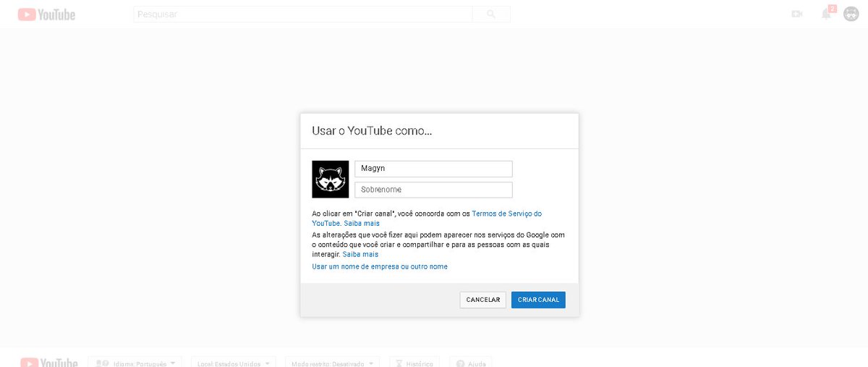Open the notifications bell
The height and width of the screenshot is (367, 868).
(x=827, y=14)
